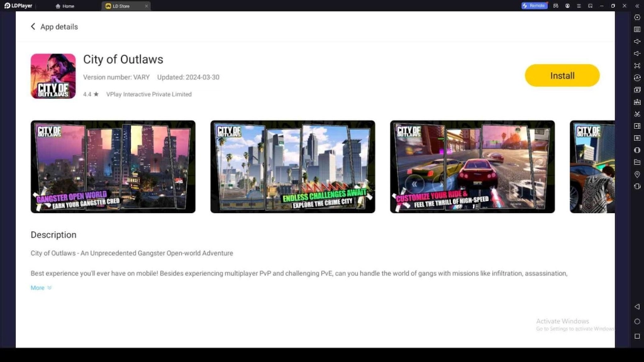The height and width of the screenshot is (362, 644).
Task: Click 'Updated: 2024-03-30' text
Action: pos(188,77)
